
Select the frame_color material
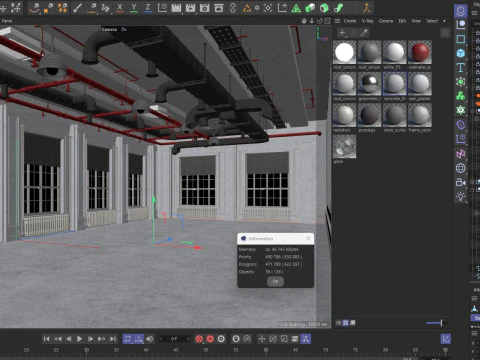pyautogui.click(x=420, y=115)
